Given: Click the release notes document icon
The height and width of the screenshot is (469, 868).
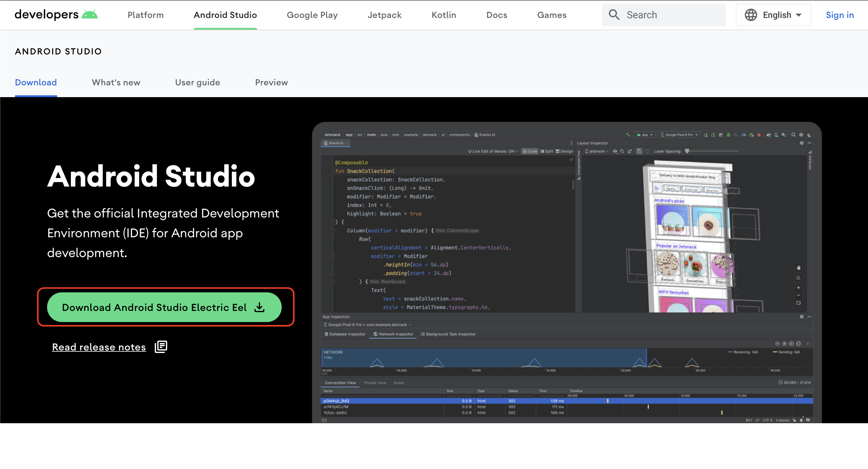Looking at the screenshot, I should [x=161, y=346].
